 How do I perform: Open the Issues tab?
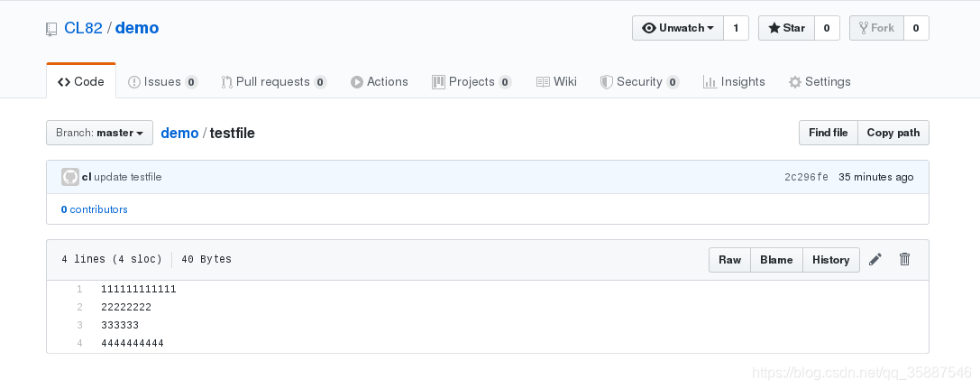(162, 82)
